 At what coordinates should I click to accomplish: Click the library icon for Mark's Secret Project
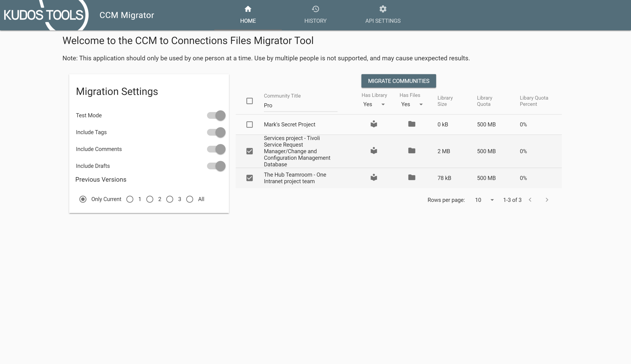pyautogui.click(x=373, y=124)
